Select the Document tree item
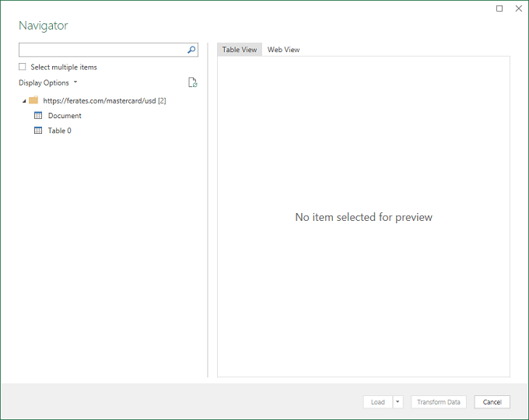Image resolution: width=529 pixels, height=420 pixels. [x=65, y=116]
